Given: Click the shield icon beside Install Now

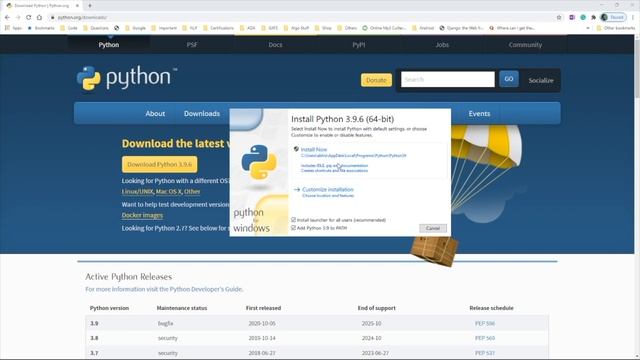Looking at the screenshot, I should [x=296, y=149].
